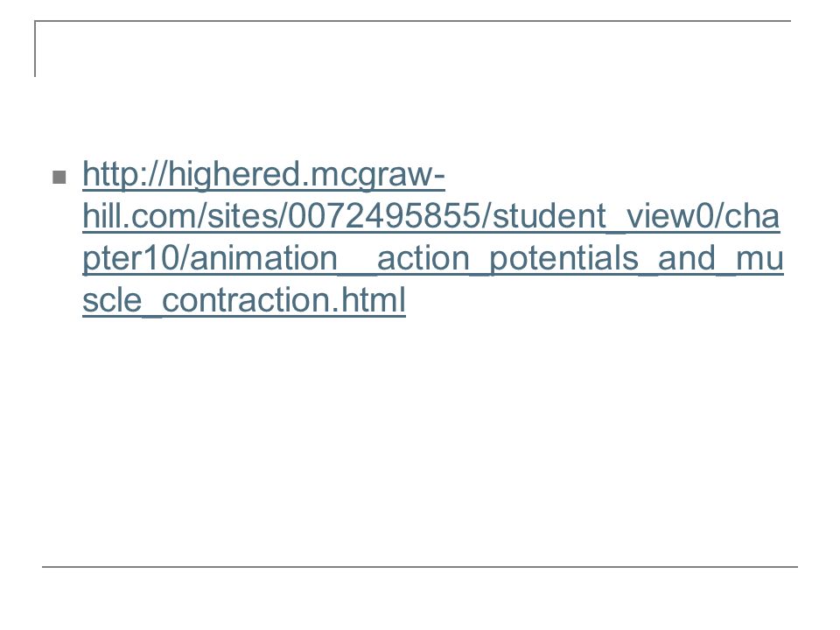This screenshot has width=840, height=630.
Task: Click the '0072495855' number in the URL
Action: [384, 216]
